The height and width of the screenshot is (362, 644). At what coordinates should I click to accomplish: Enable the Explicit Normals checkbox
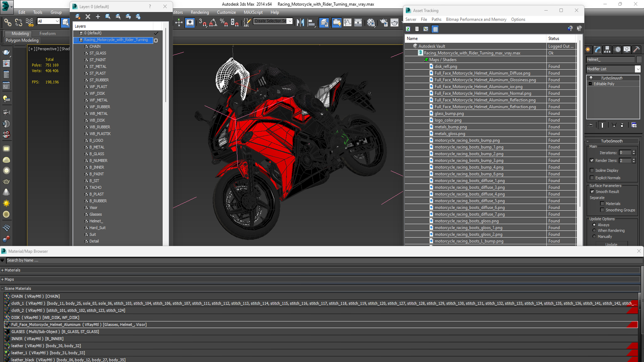click(592, 178)
